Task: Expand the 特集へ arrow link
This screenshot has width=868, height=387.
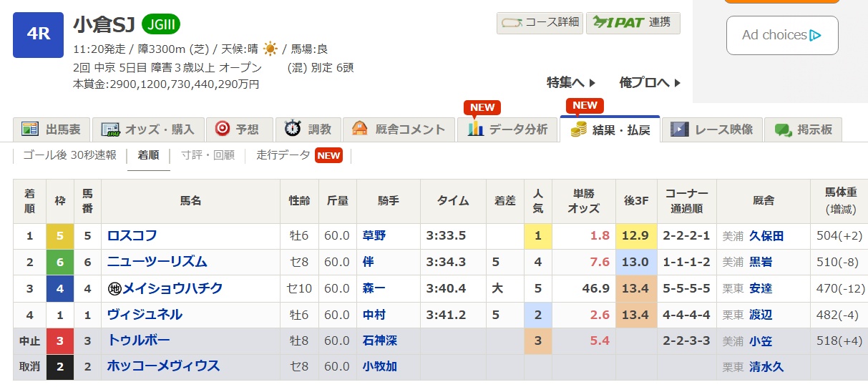Action: tap(571, 82)
